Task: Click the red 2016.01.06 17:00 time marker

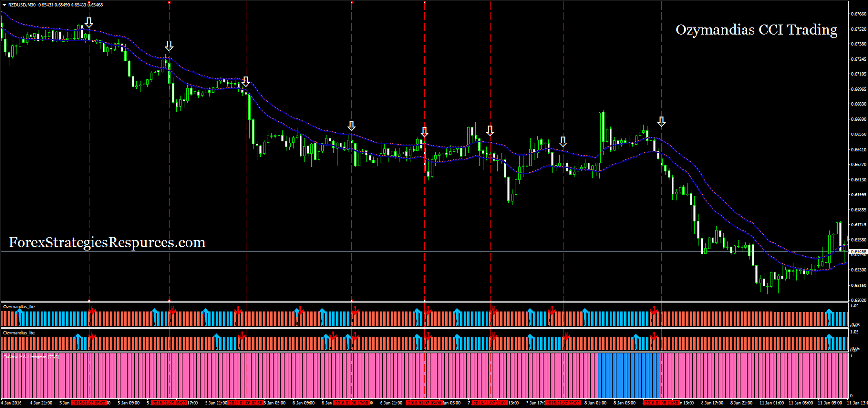Action: (352, 403)
